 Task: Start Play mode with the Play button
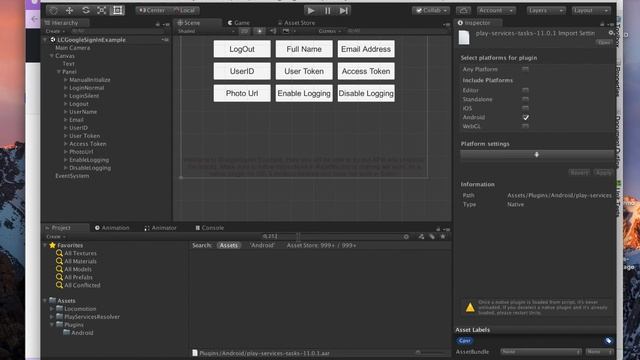pyautogui.click(x=311, y=11)
